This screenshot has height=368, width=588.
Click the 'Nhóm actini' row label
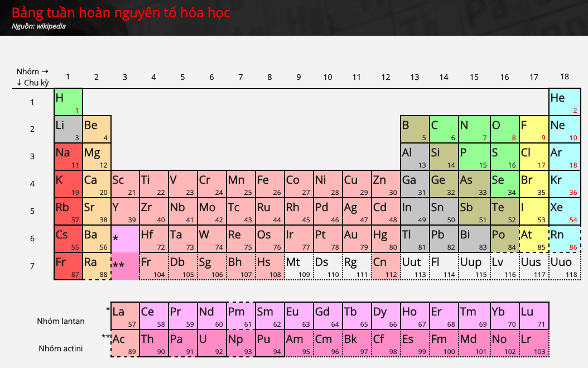[61, 348]
